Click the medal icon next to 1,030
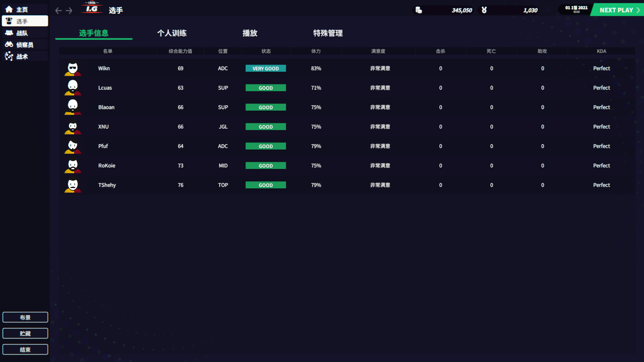This screenshot has height=362, width=644. pos(484,10)
